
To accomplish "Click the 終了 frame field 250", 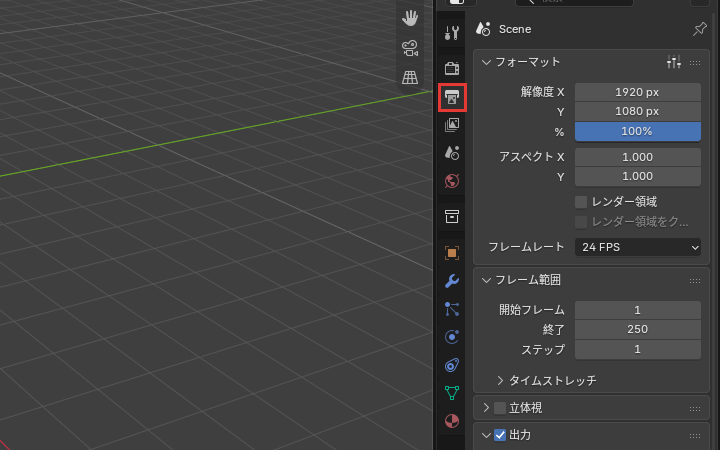I will (638, 329).
